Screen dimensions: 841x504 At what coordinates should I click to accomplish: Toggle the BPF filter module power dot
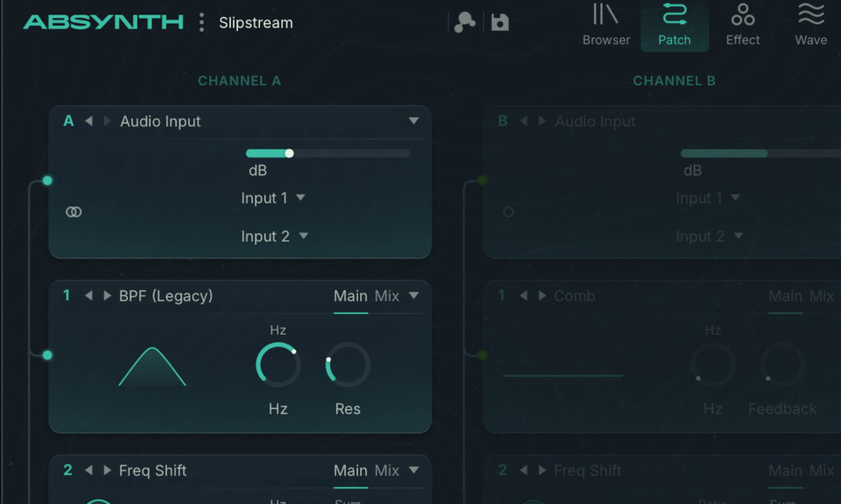pyautogui.click(x=48, y=355)
